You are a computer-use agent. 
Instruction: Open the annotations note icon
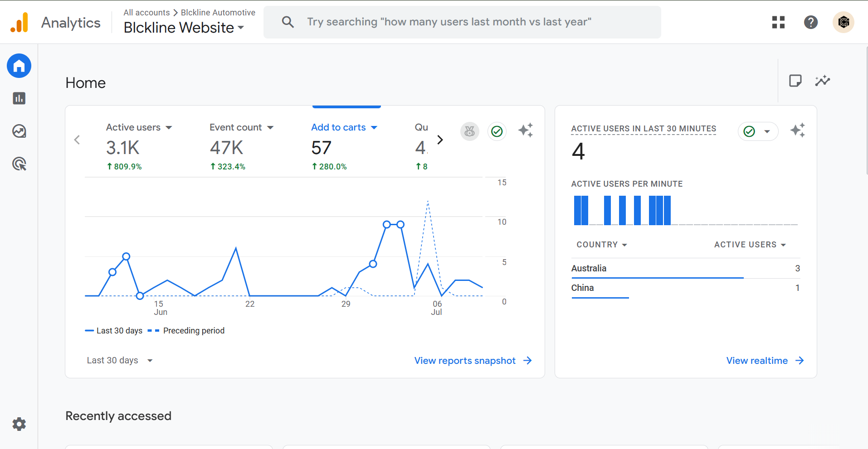[x=795, y=81]
